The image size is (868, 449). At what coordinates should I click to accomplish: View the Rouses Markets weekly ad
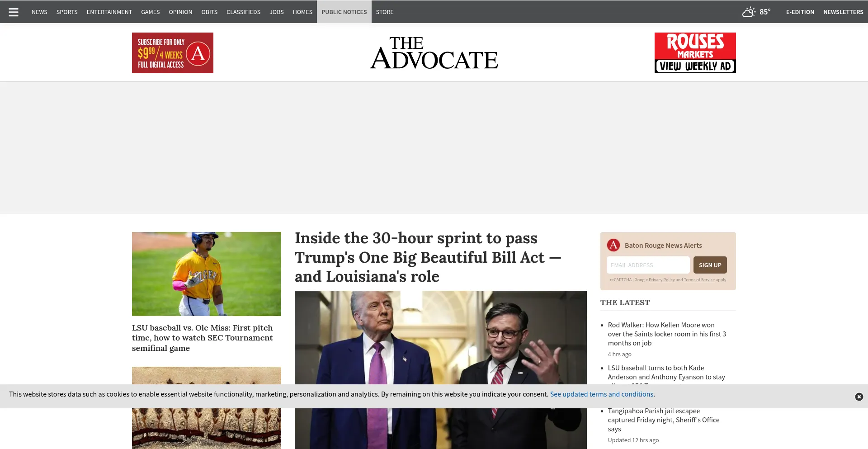[x=695, y=53]
